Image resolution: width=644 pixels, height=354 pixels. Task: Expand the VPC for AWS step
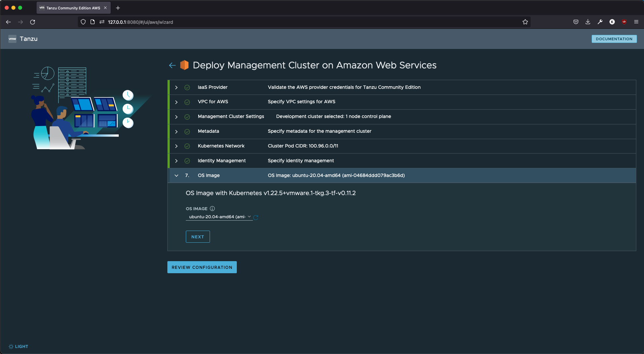176,102
